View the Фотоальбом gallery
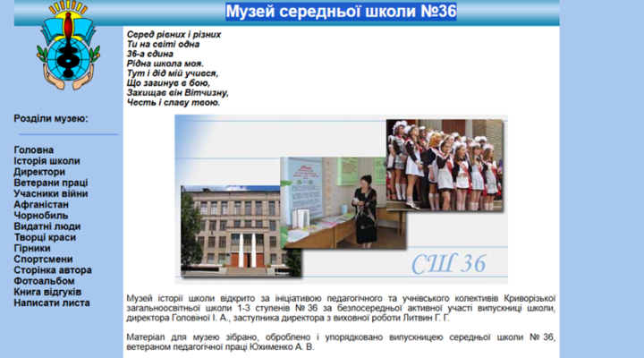Screen dimensions: 644x358 click(44, 280)
